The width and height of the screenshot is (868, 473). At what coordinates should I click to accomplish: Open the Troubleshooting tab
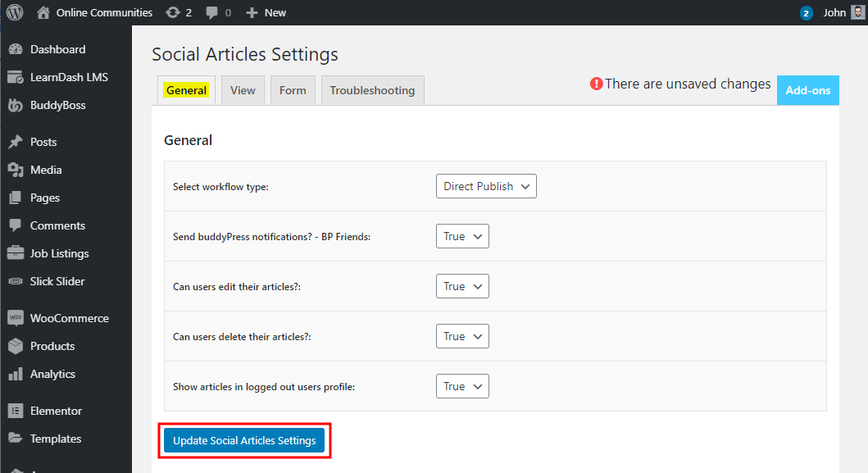point(372,90)
